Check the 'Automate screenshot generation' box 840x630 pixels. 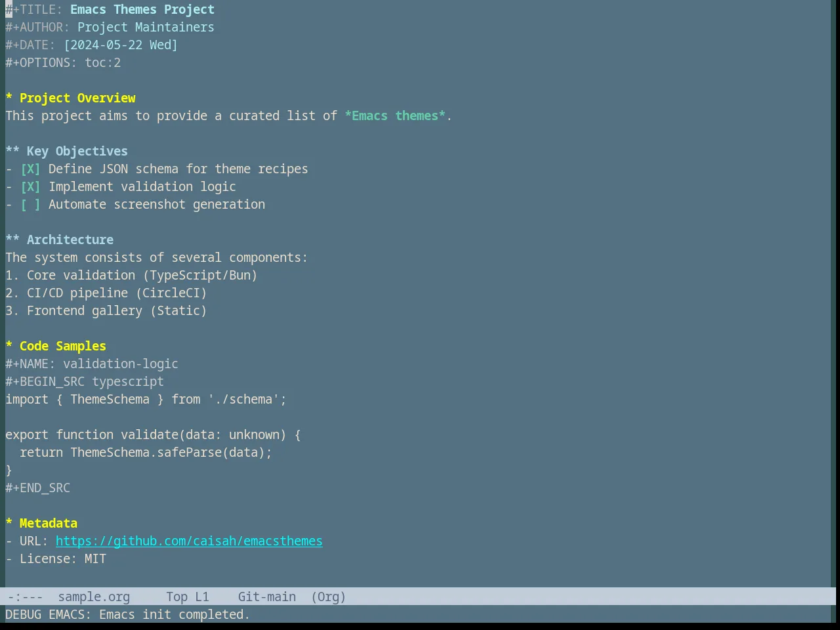point(30,205)
